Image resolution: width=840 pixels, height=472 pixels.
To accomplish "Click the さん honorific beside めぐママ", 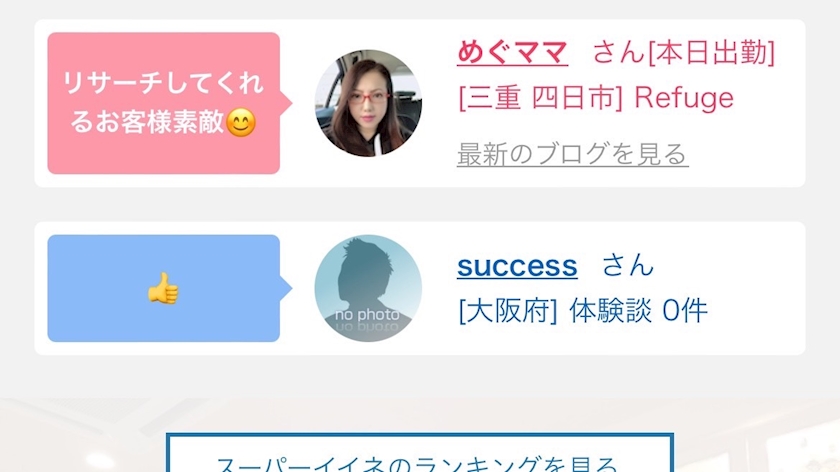I will 619,53.
